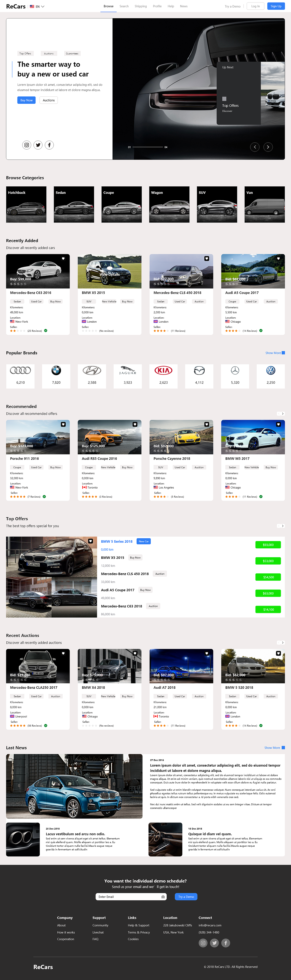Favorite the Mercedes-Benz CLS 450 2018 heart
This screenshot has width=291, height=980.
click(x=207, y=258)
